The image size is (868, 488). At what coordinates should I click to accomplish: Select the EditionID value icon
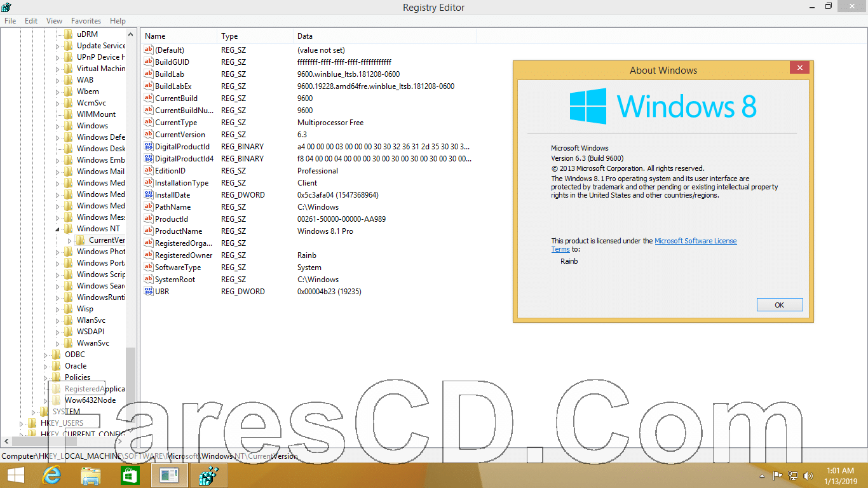[149, 171]
